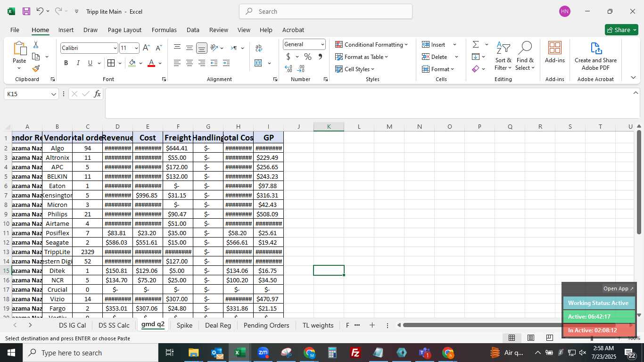Decrease font size with small A icon
Screen dimensions: 644x362
[158, 48]
